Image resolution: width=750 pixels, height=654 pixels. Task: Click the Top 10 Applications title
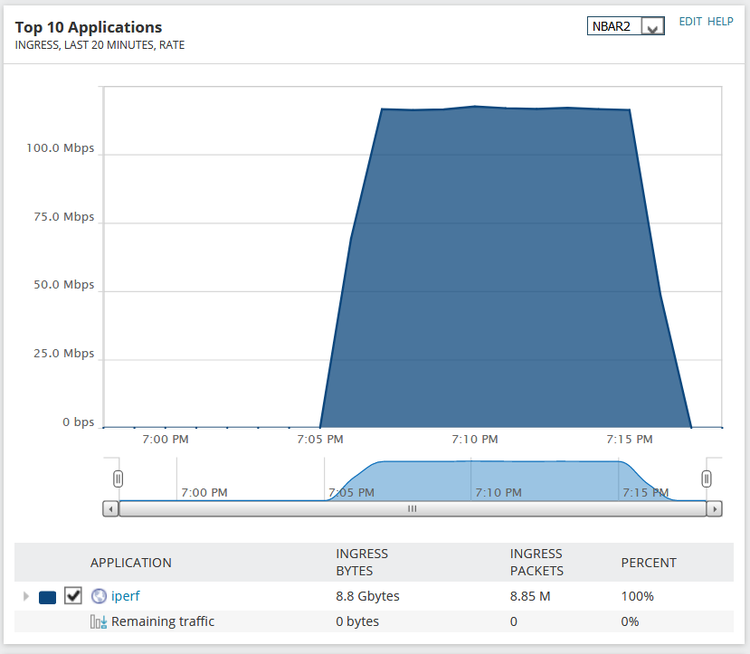click(x=88, y=27)
